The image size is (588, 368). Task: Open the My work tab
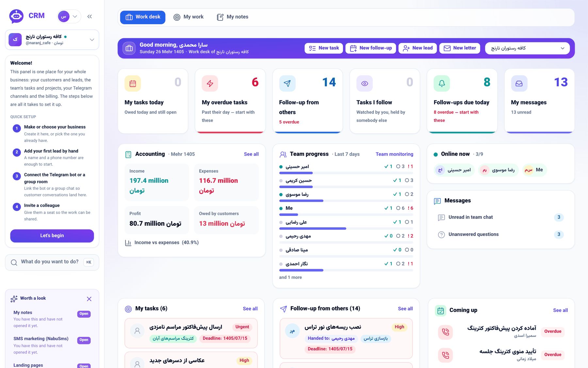click(188, 17)
